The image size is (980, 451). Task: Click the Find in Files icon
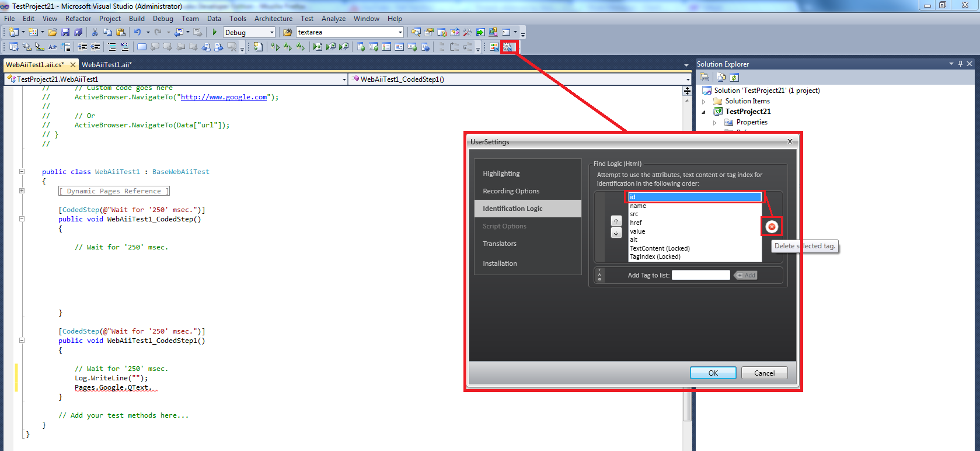coord(287,32)
